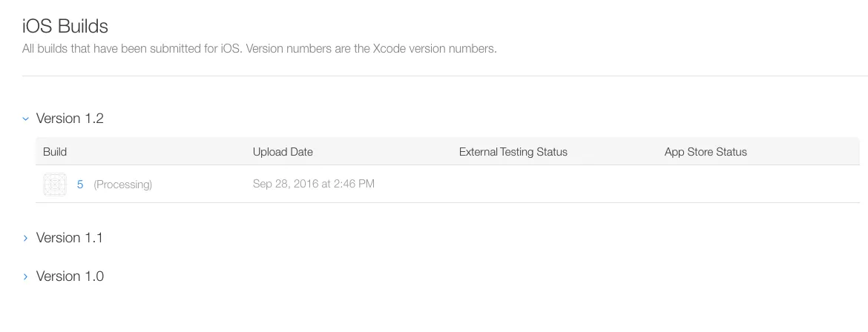The height and width of the screenshot is (332, 868).
Task: Click the (Processing) status label
Action: pos(122,185)
